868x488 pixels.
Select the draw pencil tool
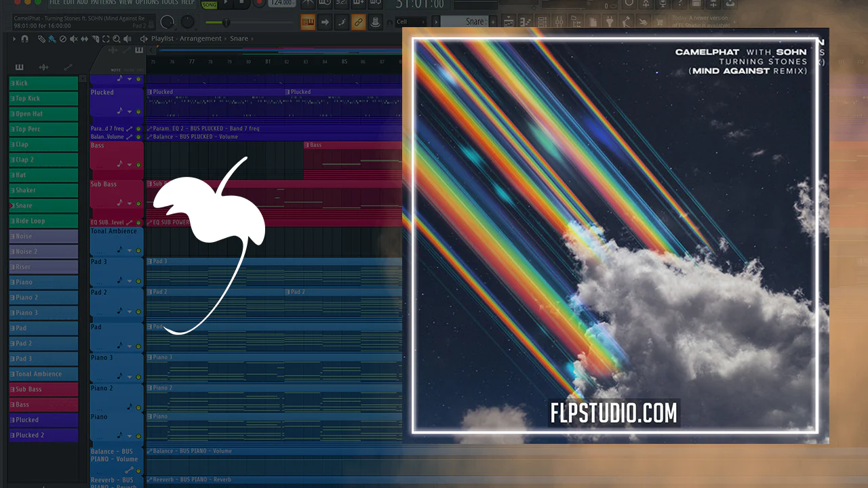pos(42,39)
